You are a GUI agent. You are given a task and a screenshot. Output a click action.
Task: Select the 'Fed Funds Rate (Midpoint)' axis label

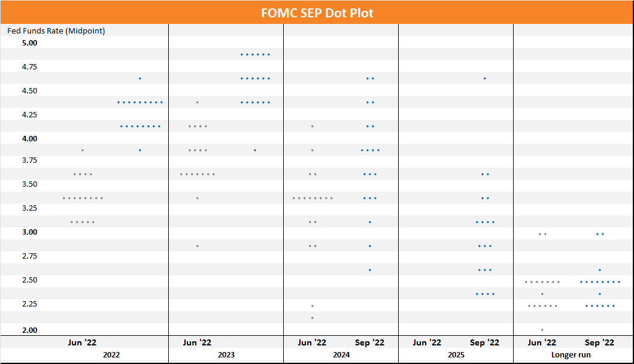click(x=56, y=31)
